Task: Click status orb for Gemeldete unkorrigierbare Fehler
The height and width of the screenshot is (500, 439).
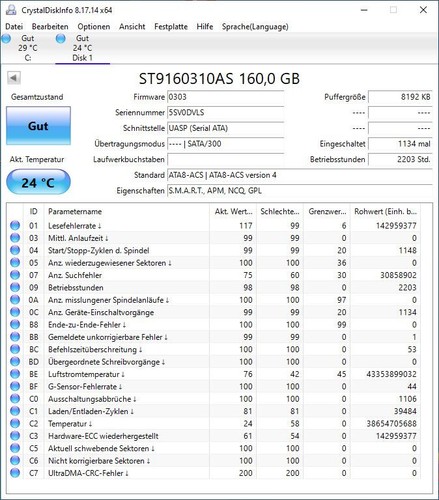Action: click(x=15, y=337)
